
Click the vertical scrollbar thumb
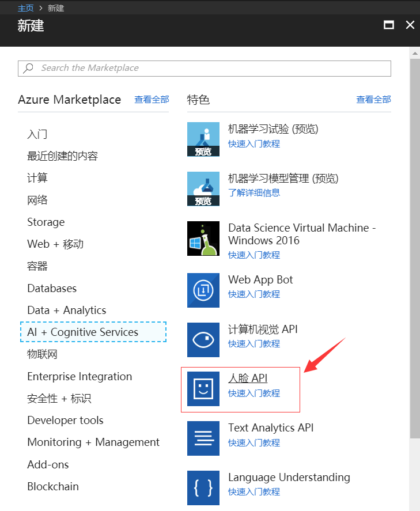click(x=415, y=248)
